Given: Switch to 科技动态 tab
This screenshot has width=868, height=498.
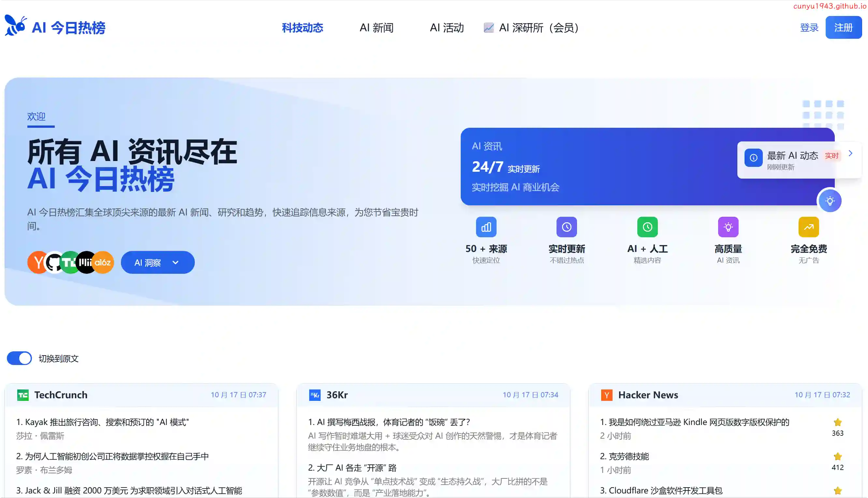Looking at the screenshot, I should [302, 28].
